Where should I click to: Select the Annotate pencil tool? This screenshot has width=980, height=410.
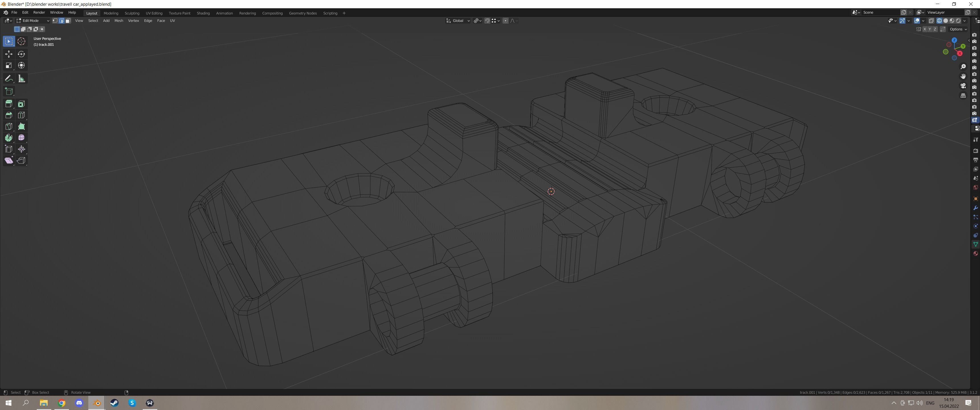pos(9,79)
